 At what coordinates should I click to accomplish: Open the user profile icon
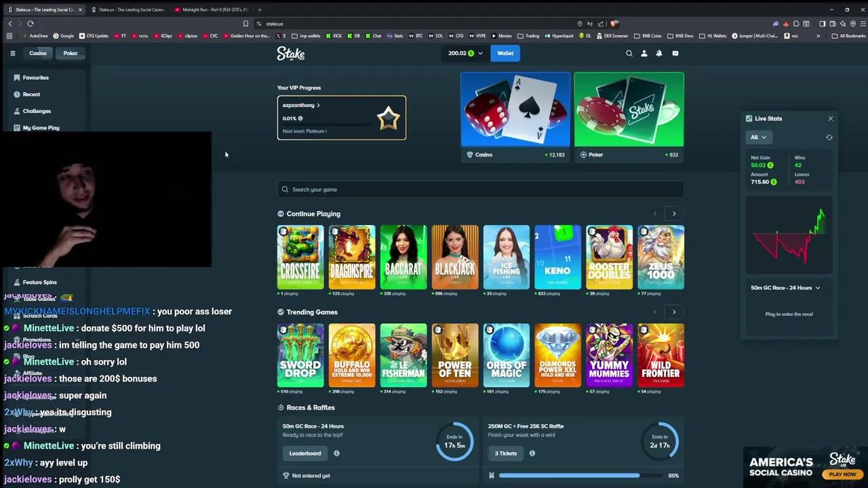[644, 53]
